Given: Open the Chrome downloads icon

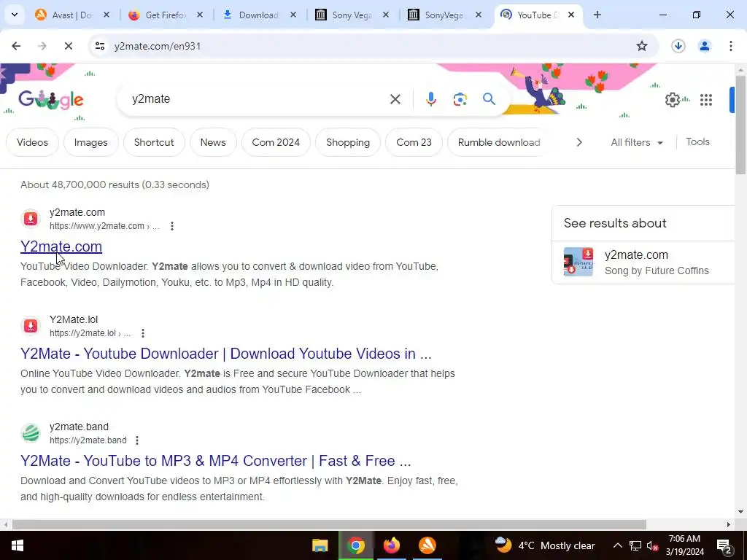Looking at the screenshot, I should coord(678,46).
